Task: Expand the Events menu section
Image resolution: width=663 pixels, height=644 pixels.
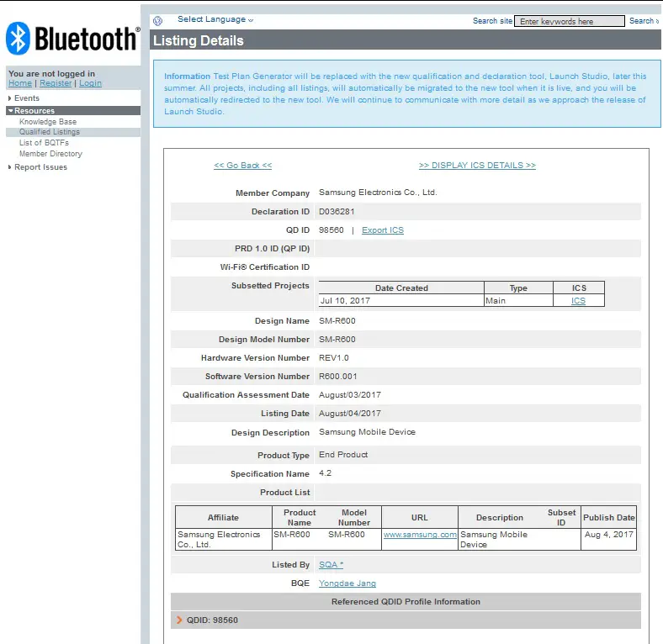Action: coord(27,98)
